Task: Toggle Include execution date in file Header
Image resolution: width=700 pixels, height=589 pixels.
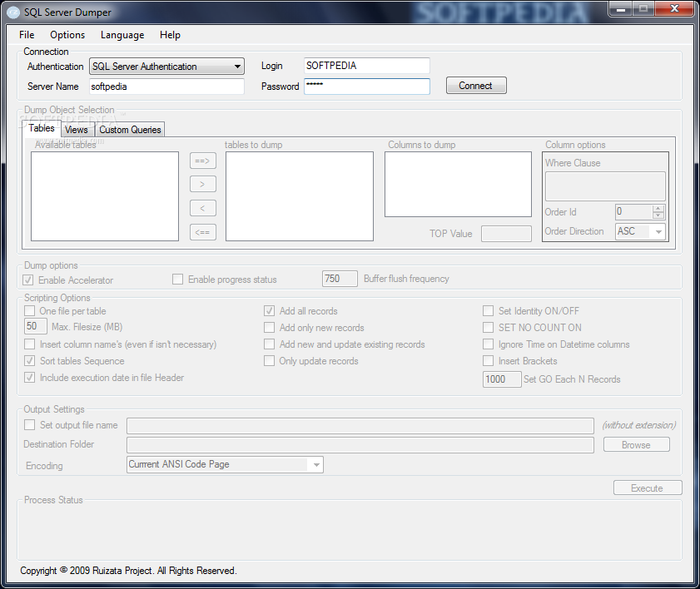Action: [29, 378]
